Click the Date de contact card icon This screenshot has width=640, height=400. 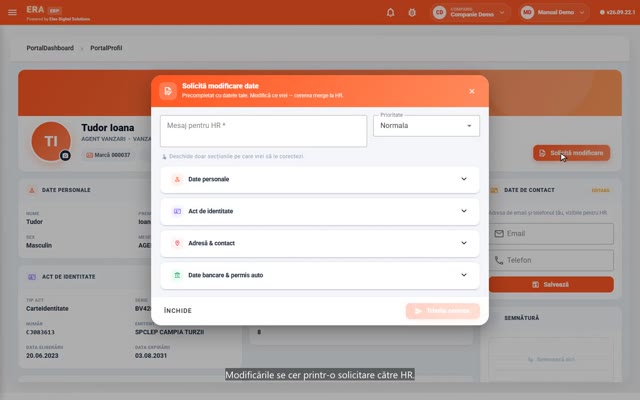[x=494, y=190]
